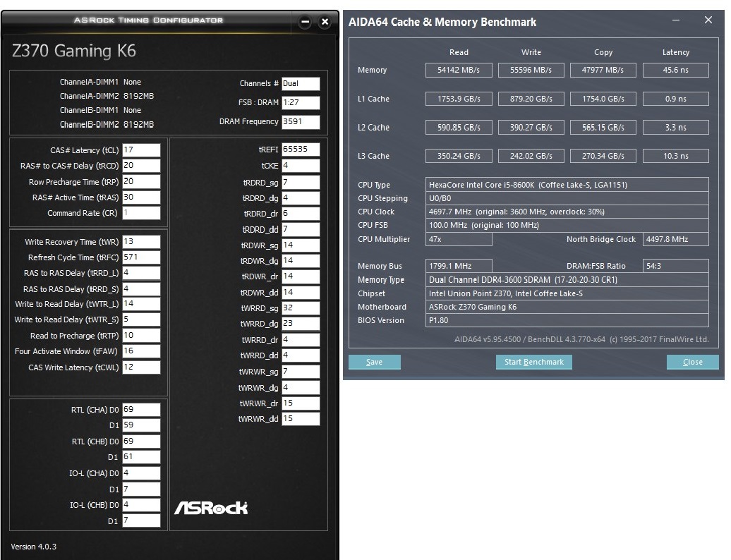
Task: Click the RTL (CHA) D0 field
Action: pyautogui.click(x=141, y=410)
